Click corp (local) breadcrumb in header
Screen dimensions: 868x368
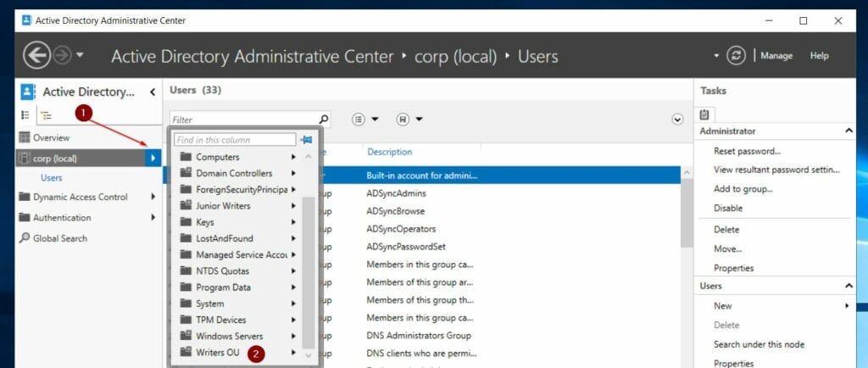[x=455, y=57]
